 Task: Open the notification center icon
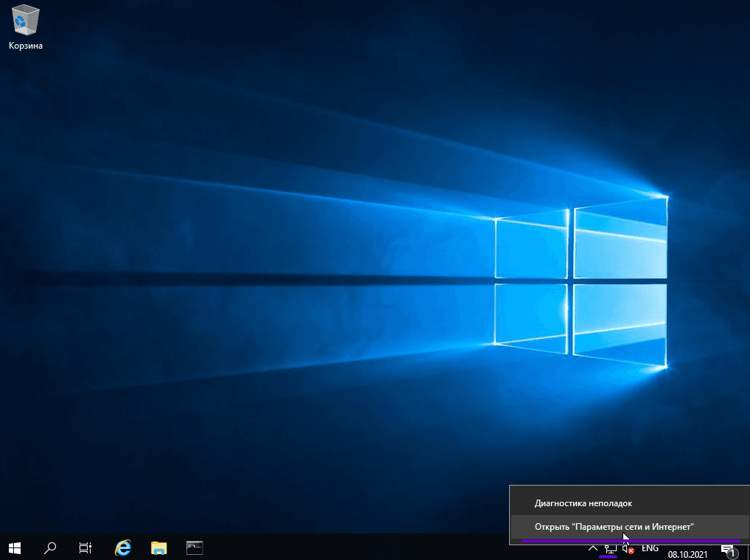click(x=728, y=549)
